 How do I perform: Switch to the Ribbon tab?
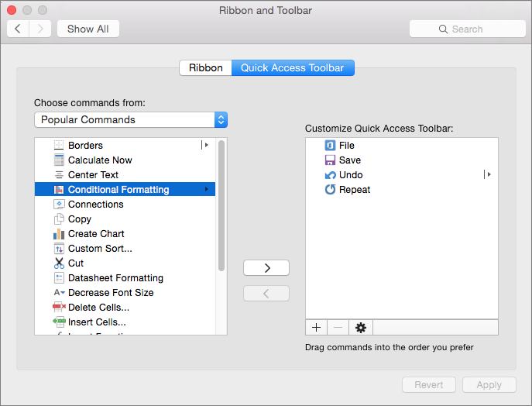(205, 68)
